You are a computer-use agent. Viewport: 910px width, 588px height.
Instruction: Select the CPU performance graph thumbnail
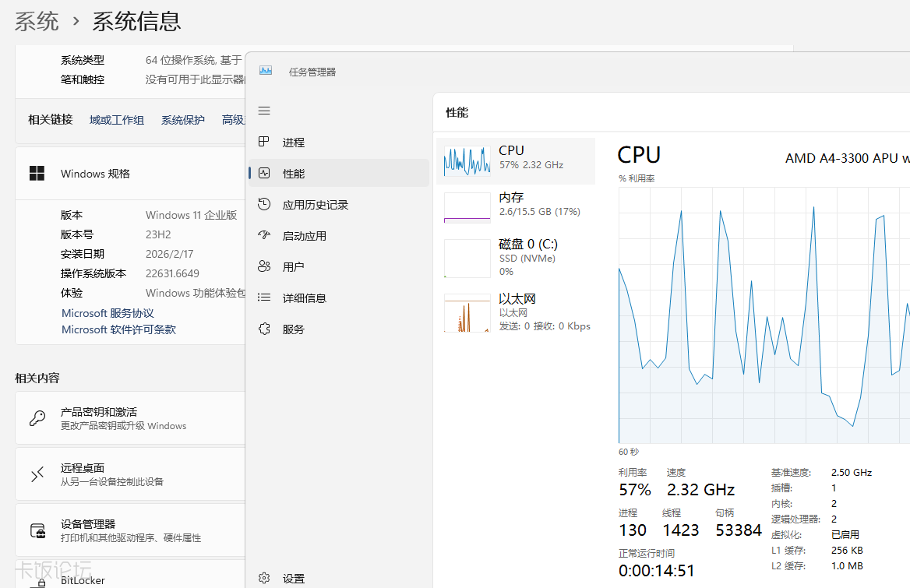467,161
